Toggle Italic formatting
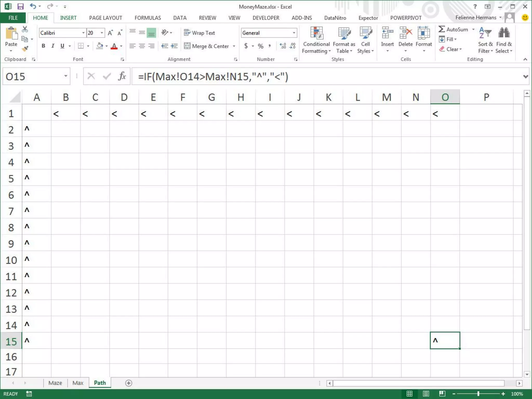Screen dimensions: 532x399 coord(53,46)
